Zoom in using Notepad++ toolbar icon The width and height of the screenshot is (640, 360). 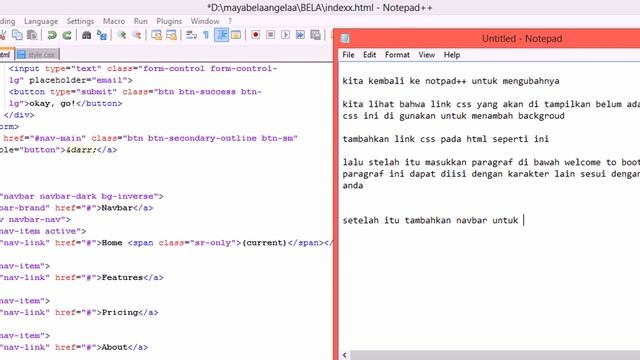click(121, 35)
